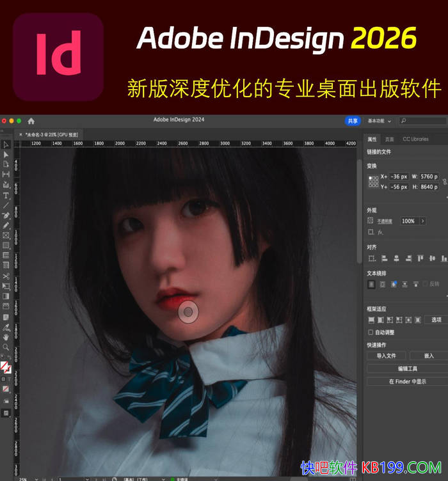Screen dimensions: 448x481
Task: Click the 嵌入 button
Action: coord(429,356)
